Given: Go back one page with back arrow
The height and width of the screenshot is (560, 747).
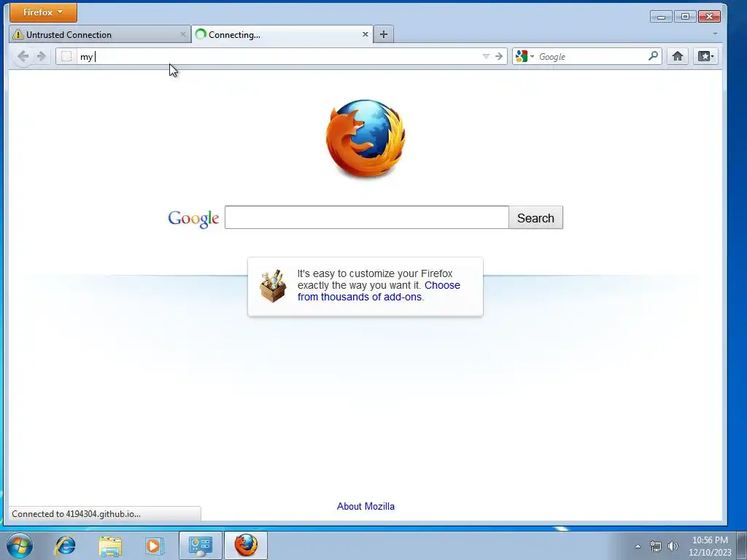Looking at the screenshot, I should pyautogui.click(x=23, y=57).
